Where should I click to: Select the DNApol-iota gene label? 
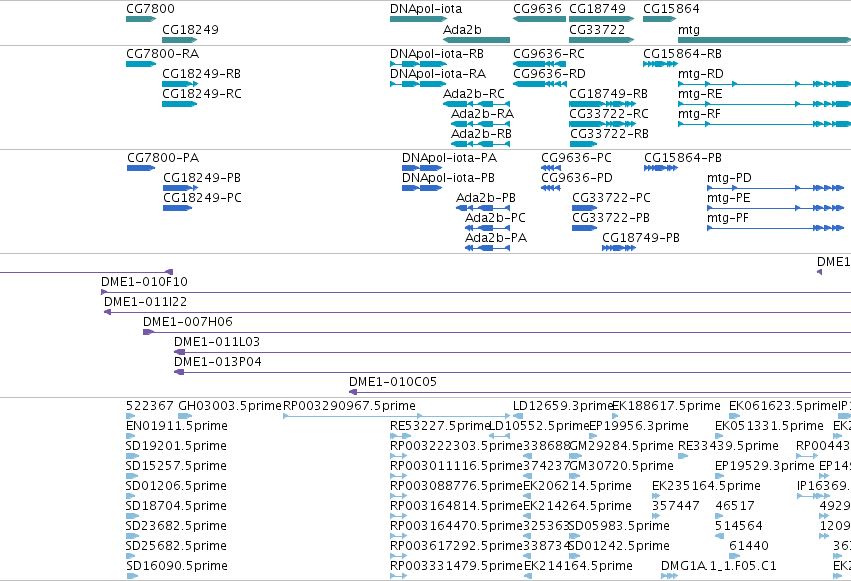(x=426, y=9)
